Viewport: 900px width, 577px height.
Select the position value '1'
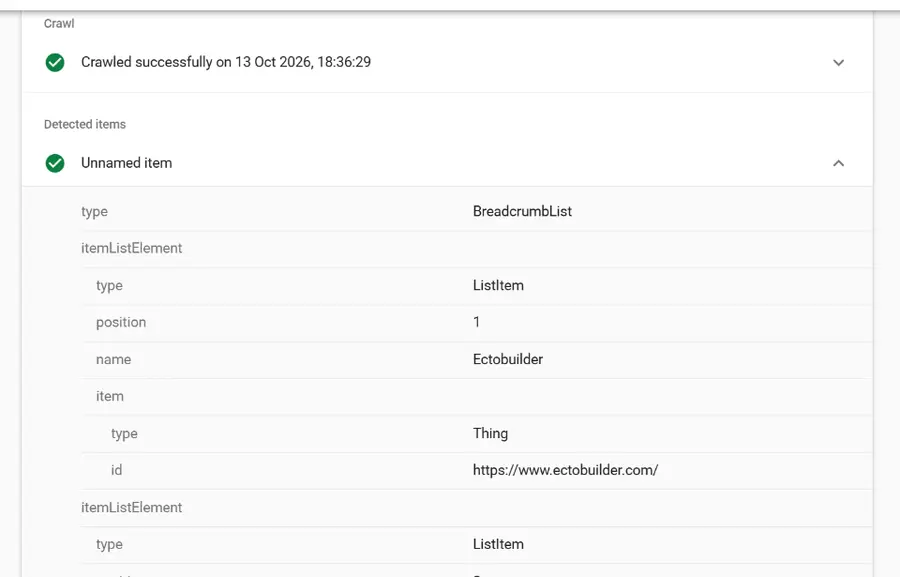pyautogui.click(x=476, y=322)
